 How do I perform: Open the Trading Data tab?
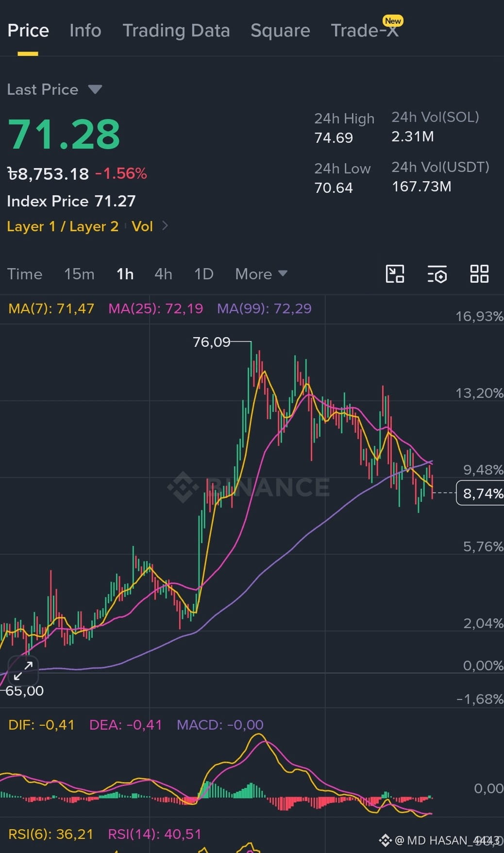(176, 31)
